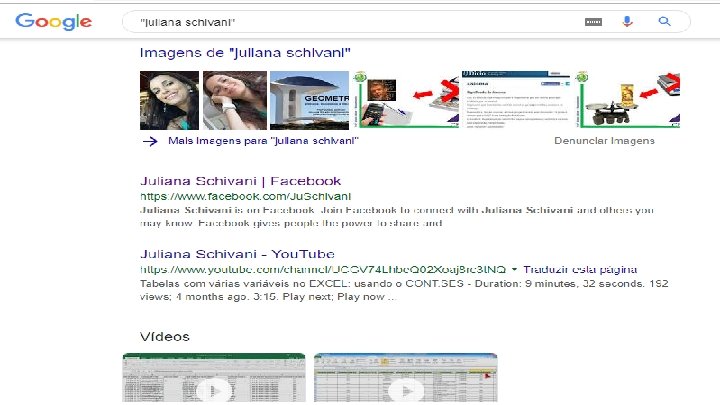Click arrow icon beside Mais imagens
The image size is (720, 405).
[150, 141]
